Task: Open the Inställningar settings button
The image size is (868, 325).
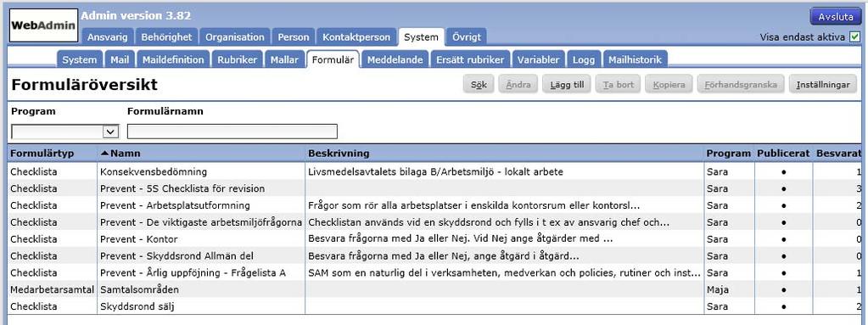Action: 823,85
